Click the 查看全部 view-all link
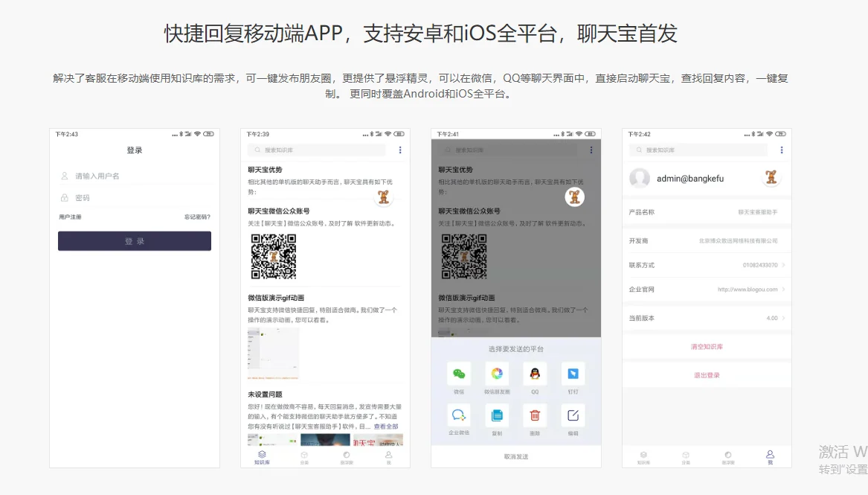The image size is (868, 495). tap(386, 427)
